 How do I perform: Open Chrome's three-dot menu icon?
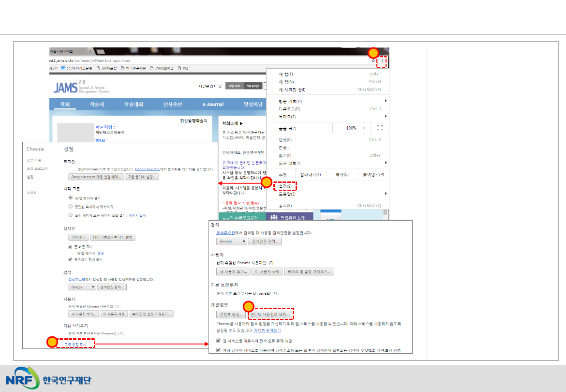click(x=383, y=60)
